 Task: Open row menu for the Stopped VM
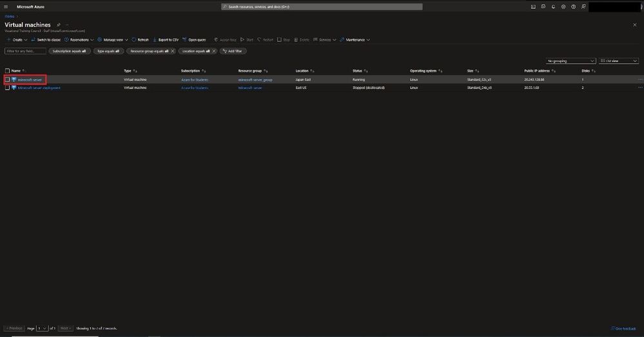(640, 88)
